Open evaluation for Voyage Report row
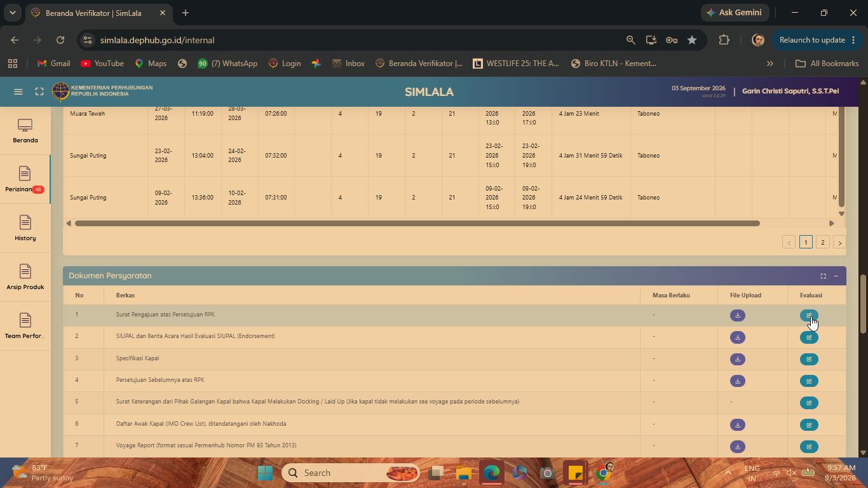Image resolution: width=868 pixels, height=488 pixels. click(809, 446)
